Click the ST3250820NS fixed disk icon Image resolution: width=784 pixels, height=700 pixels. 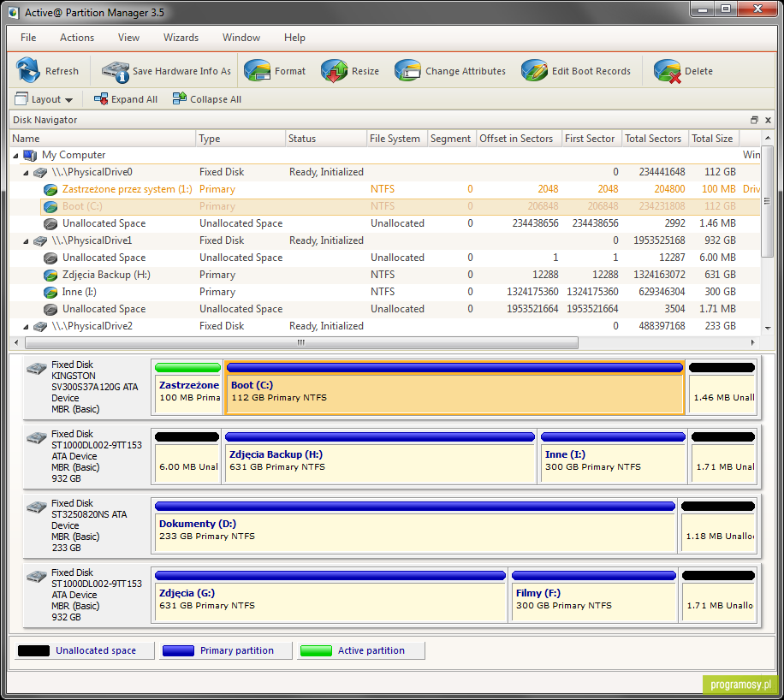(x=37, y=507)
